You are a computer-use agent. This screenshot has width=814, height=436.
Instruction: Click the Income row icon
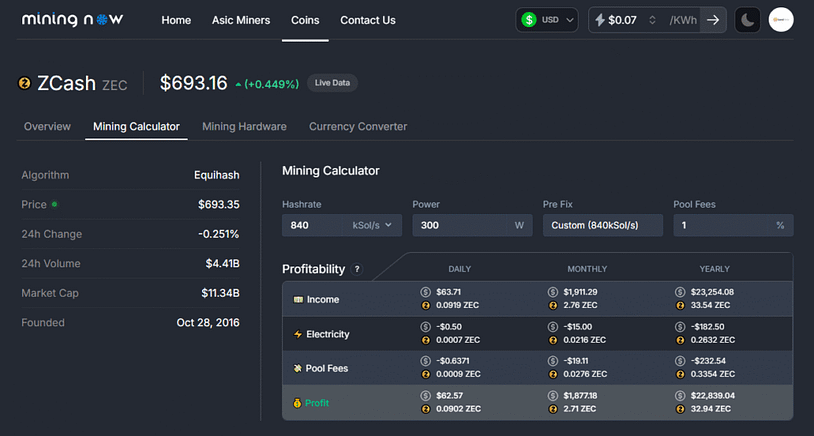(297, 300)
